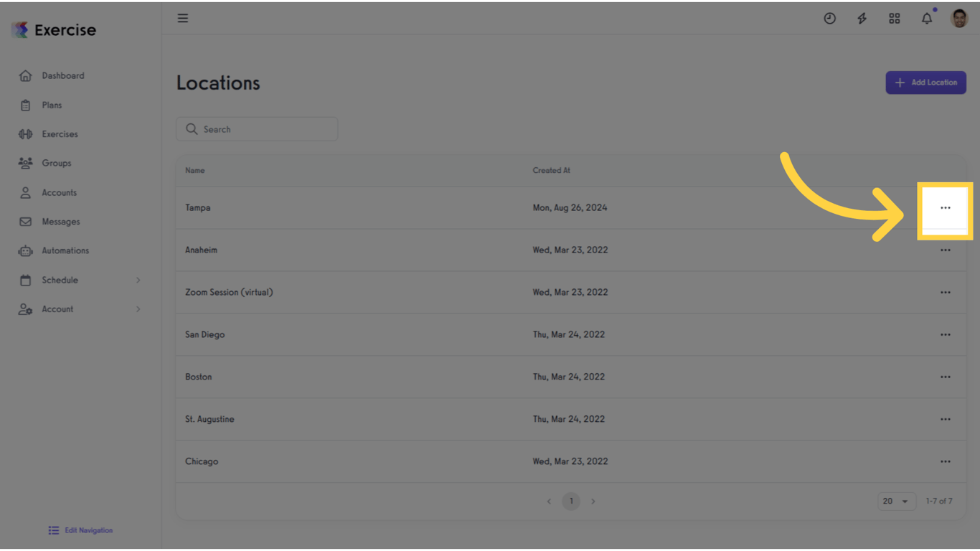Select the Exercises sidebar icon
Image resolution: width=980 pixels, height=551 pixels.
click(58, 133)
